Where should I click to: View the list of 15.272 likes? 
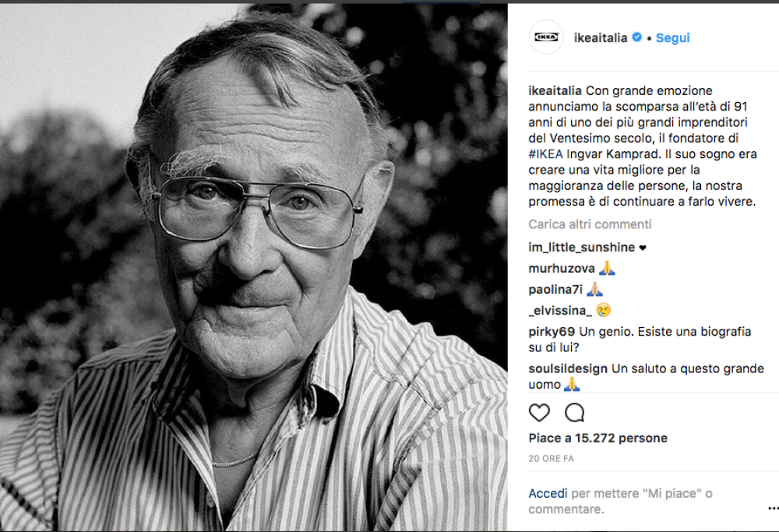(597, 438)
